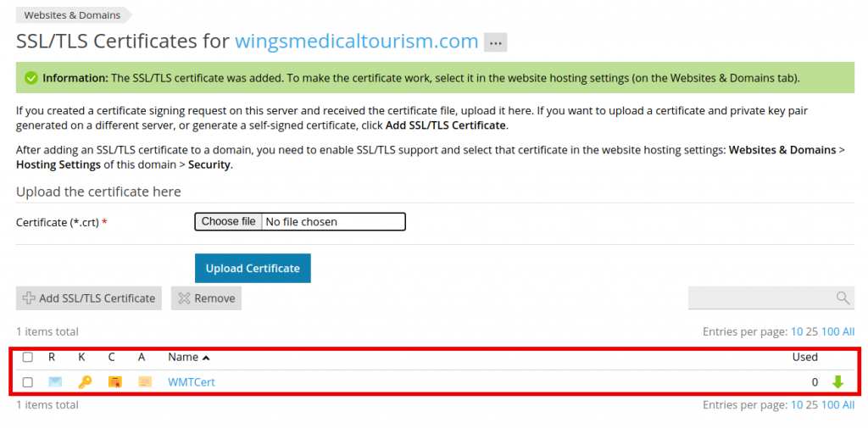868x428 pixels.
Task: Click the search magnifier icon
Action: click(x=843, y=297)
